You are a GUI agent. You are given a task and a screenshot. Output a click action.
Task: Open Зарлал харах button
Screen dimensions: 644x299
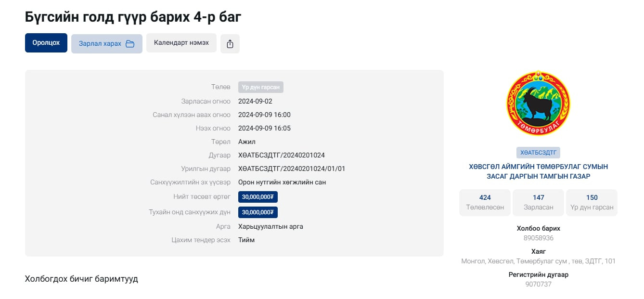[106, 44]
